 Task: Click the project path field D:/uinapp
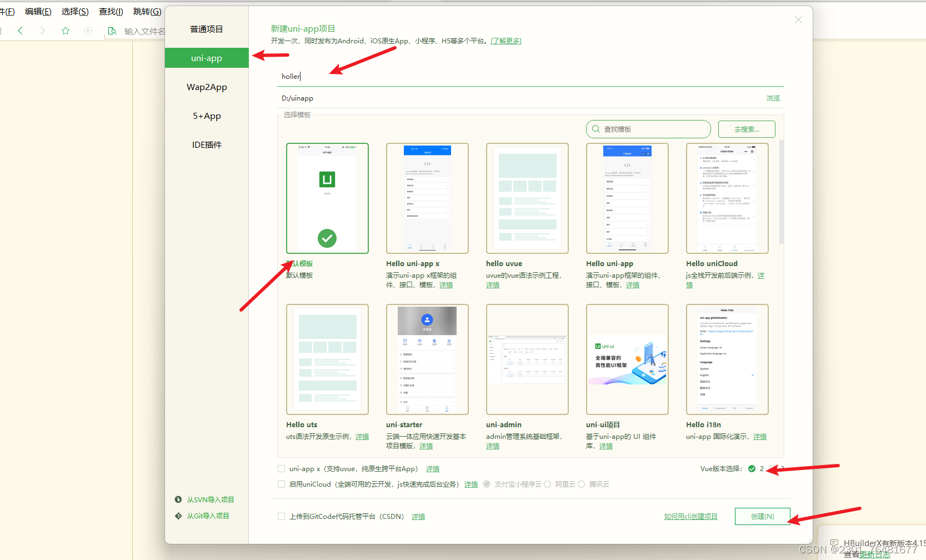[x=519, y=98]
